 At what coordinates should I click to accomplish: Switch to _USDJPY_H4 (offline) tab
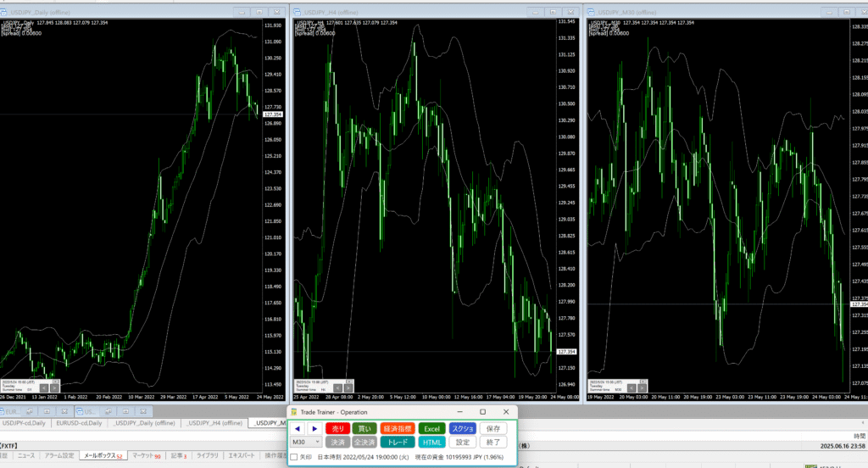point(214,423)
